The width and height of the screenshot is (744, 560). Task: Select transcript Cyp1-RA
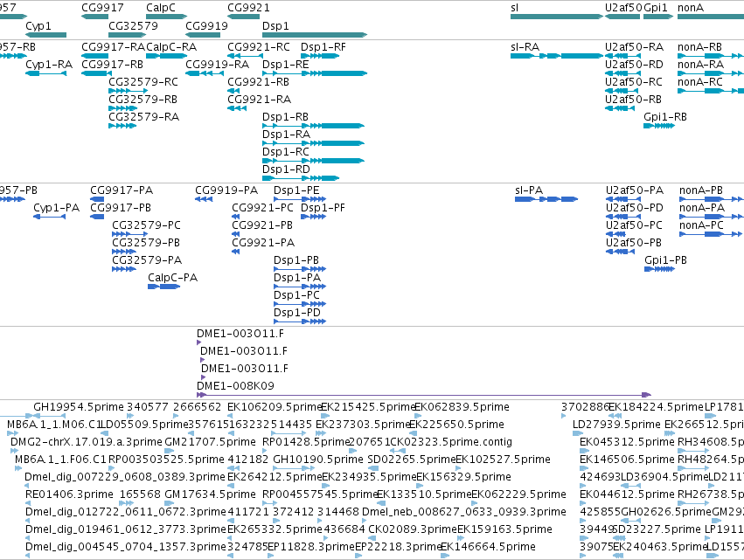pos(46,73)
